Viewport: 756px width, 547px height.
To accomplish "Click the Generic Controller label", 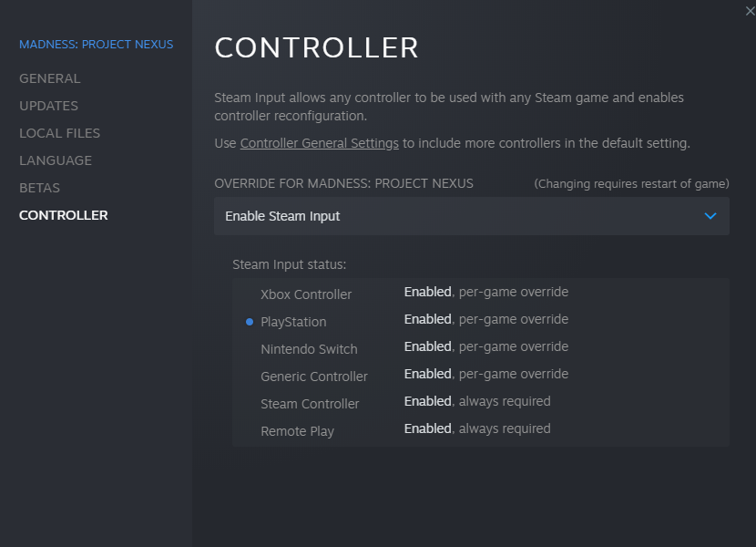I will 314,377.
